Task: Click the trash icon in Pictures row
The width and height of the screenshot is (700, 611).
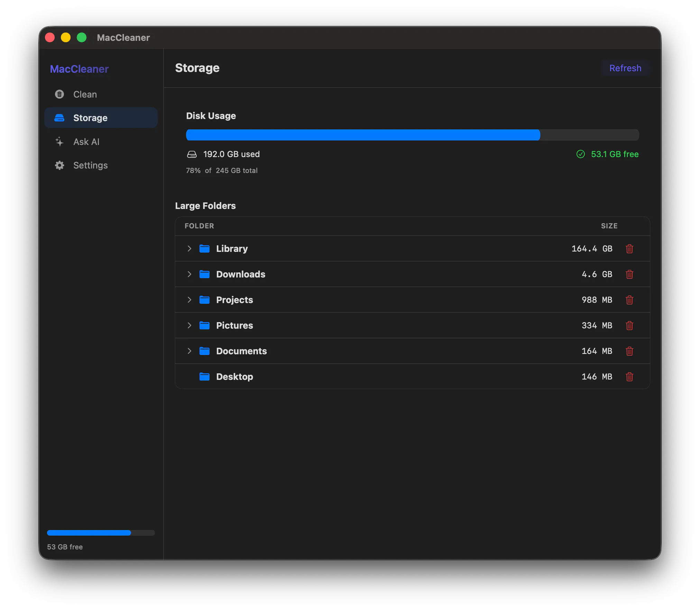Action: [629, 326]
